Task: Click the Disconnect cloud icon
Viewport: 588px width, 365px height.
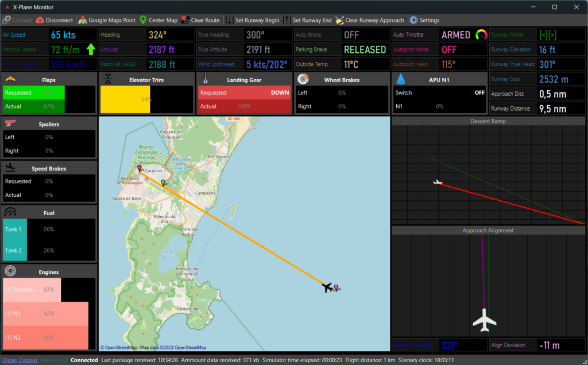Action: coord(40,20)
